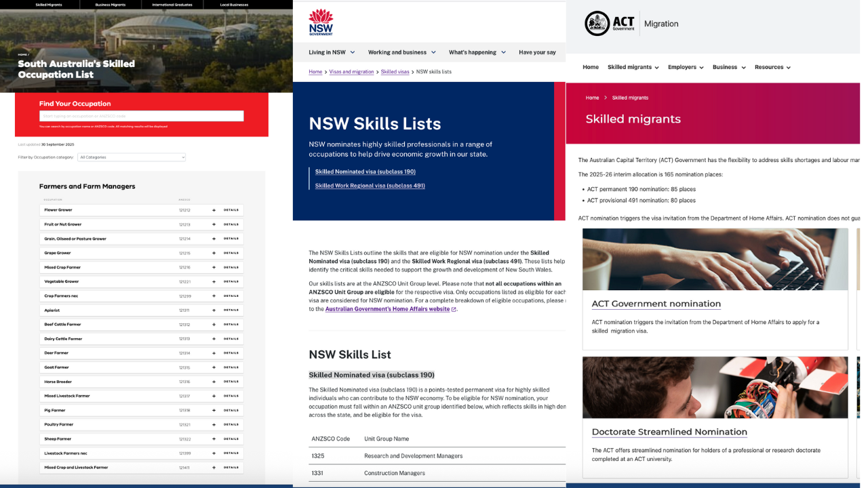The height and width of the screenshot is (488, 868).
Task: Click the plus icon beside Mixed Crop Farmer
Action: (214, 267)
